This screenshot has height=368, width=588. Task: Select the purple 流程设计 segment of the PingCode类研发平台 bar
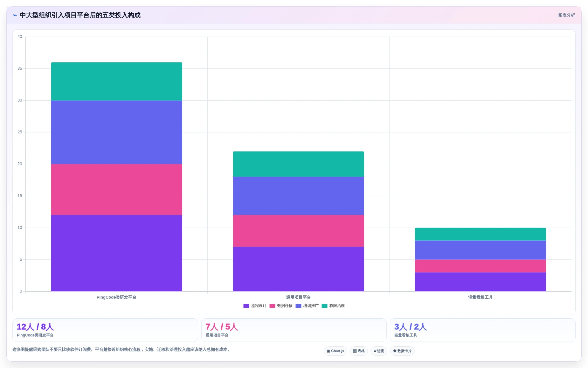116,253
